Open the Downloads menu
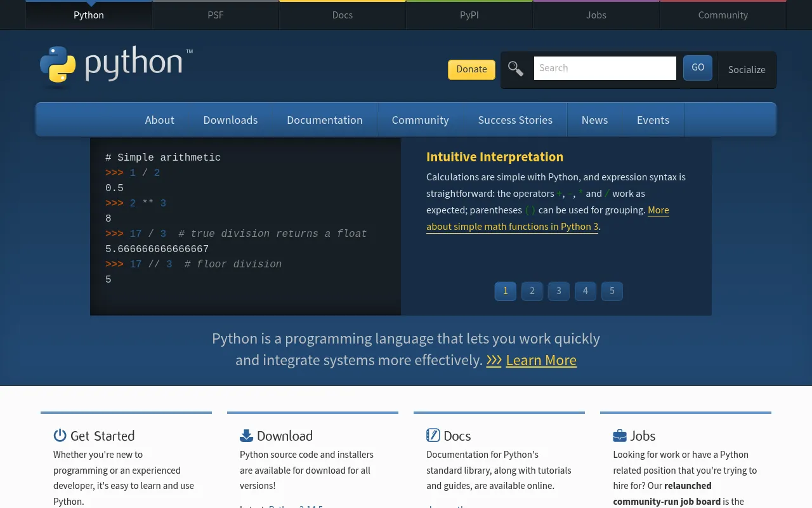 coord(230,120)
